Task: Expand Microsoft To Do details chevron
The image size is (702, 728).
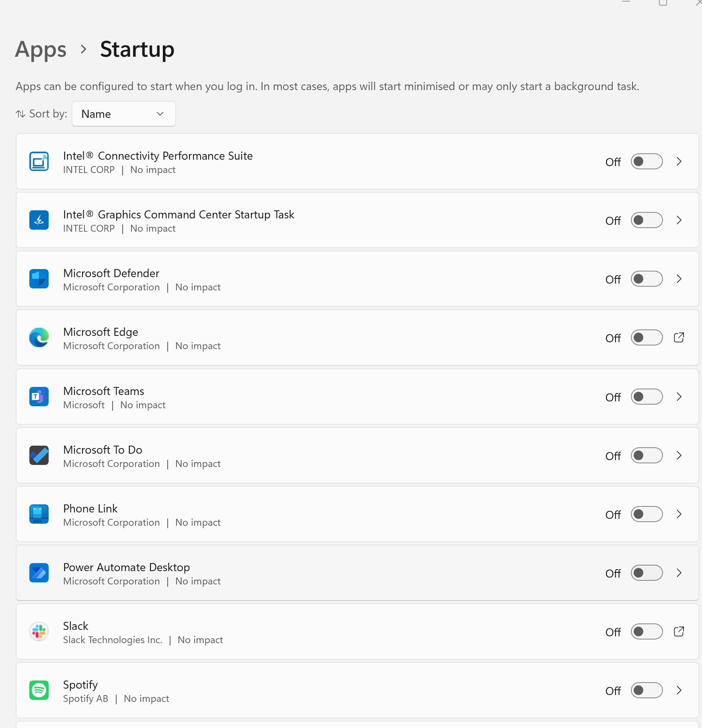Action: (x=679, y=455)
